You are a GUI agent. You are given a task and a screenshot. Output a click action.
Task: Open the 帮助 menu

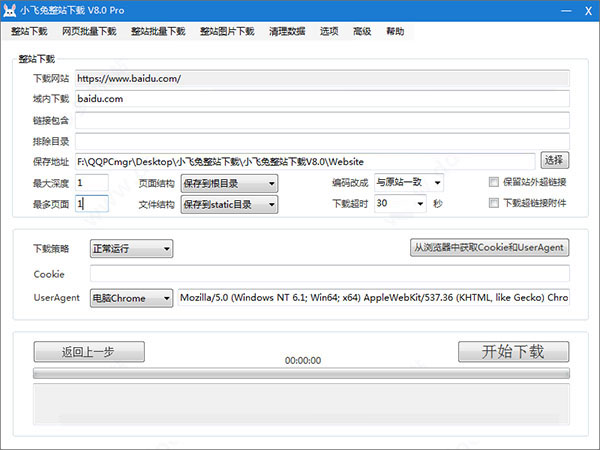coord(395,31)
